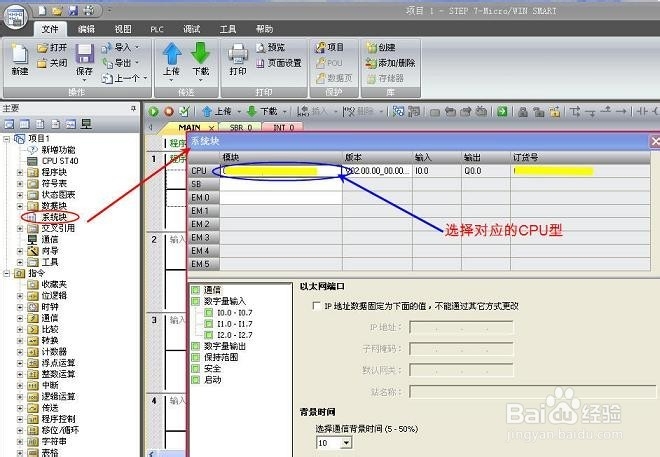The height and width of the screenshot is (457, 660).
Task: Open the 帮助 ribbon tab
Action: point(264,29)
